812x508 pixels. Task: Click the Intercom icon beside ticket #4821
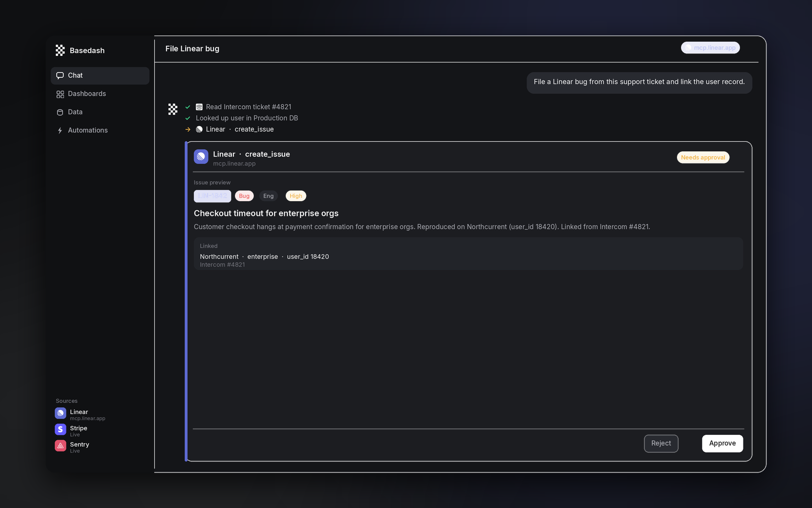point(199,107)
